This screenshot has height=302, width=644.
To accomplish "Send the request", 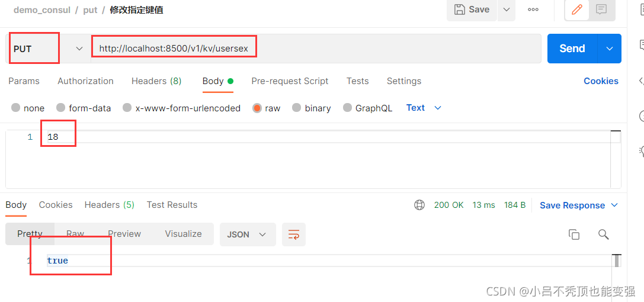I will (x=572, y=49).
